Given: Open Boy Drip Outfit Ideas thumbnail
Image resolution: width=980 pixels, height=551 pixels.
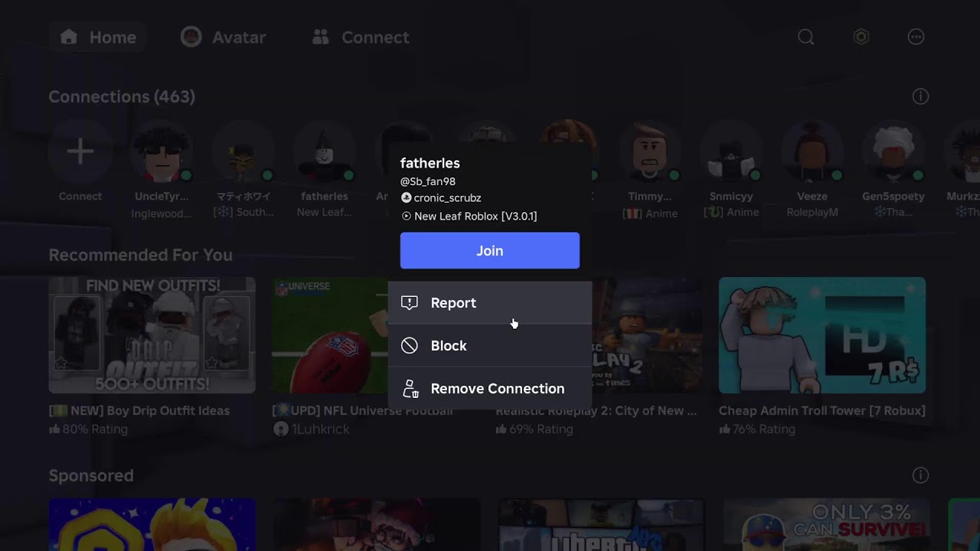Looking at the screenshot, I should [152, 335].
